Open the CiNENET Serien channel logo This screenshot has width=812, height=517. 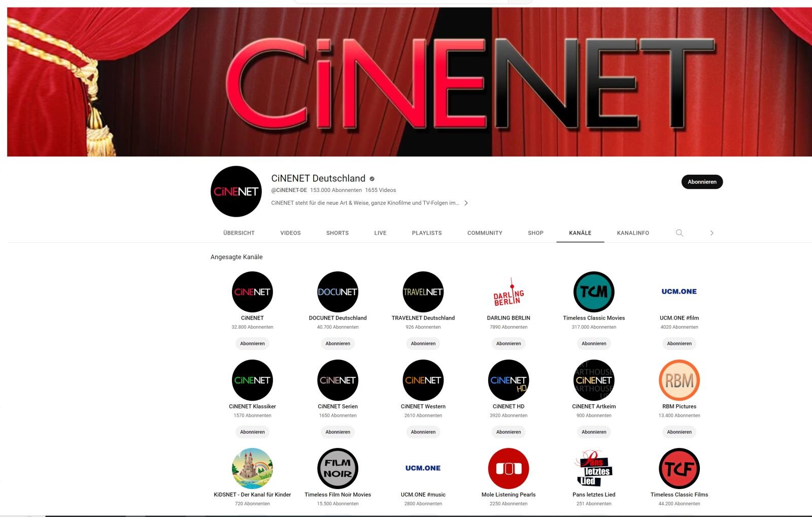click(x=337, y=380)
